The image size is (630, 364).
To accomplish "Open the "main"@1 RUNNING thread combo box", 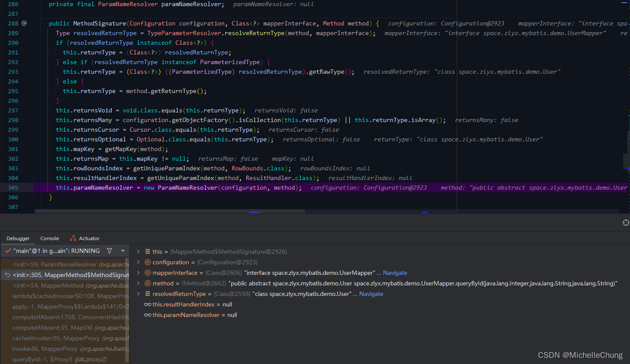I will click(65, 251).
